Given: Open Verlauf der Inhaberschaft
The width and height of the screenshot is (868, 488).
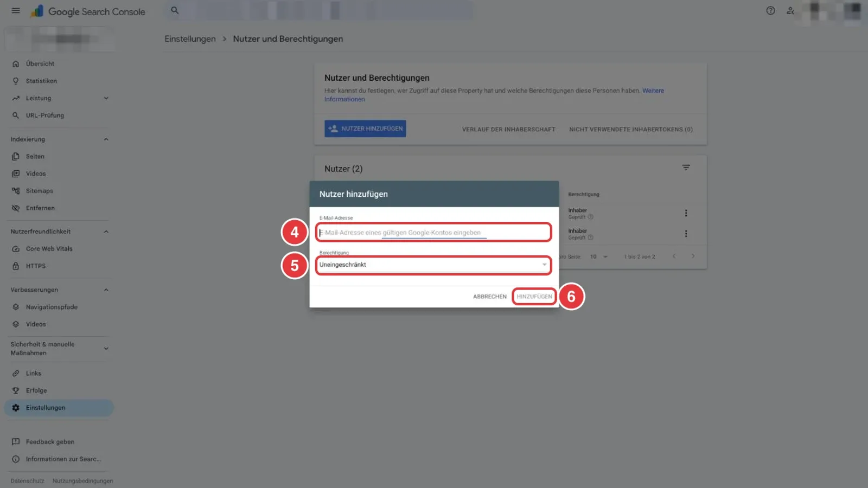Looking at the screenshot, I should (508, 130).
